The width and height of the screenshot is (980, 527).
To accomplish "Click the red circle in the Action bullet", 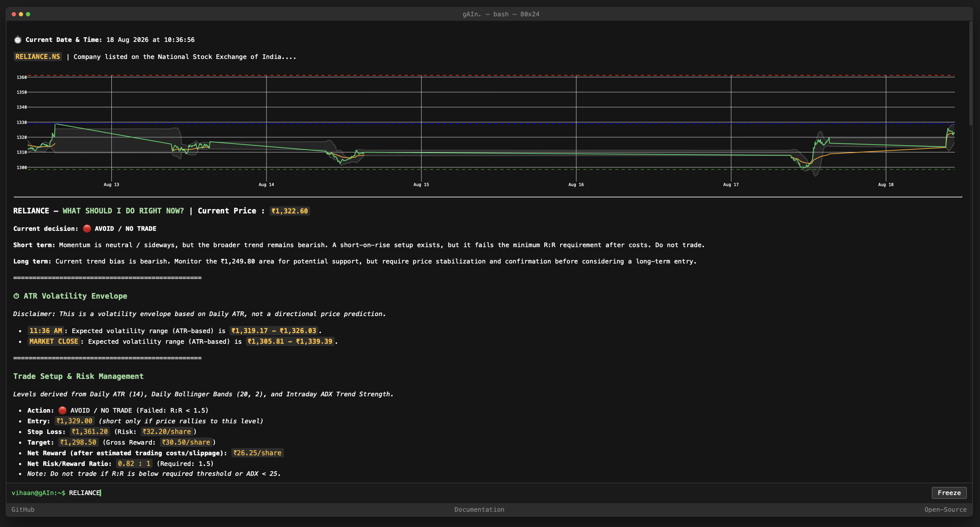I will (x=62, y=410).
